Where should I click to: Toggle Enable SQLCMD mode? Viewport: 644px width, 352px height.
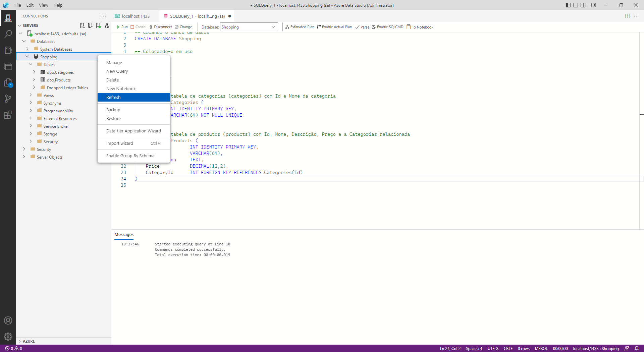click(x=387, y=27)
